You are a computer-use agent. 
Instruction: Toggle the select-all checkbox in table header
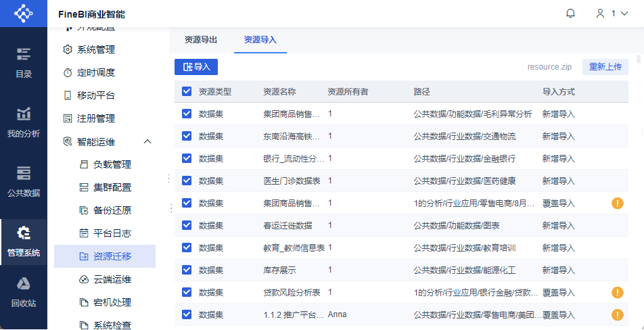[187, 91]
